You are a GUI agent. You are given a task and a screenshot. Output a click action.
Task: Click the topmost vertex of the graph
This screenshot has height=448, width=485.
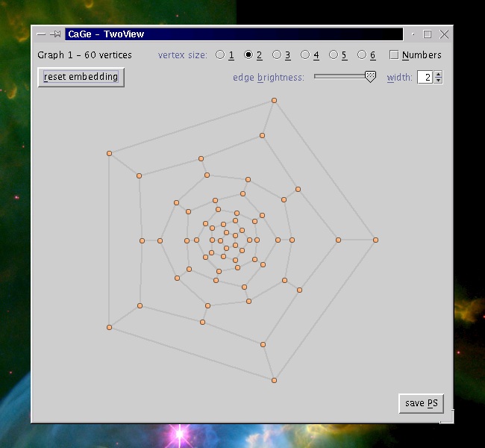pos(274,100)
